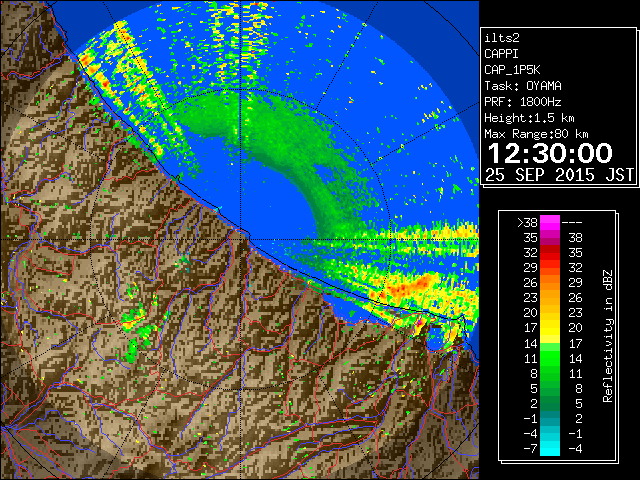
Task: Click the 'Reflectivity in dBZ' legend title
Action: tap(608, 336)
